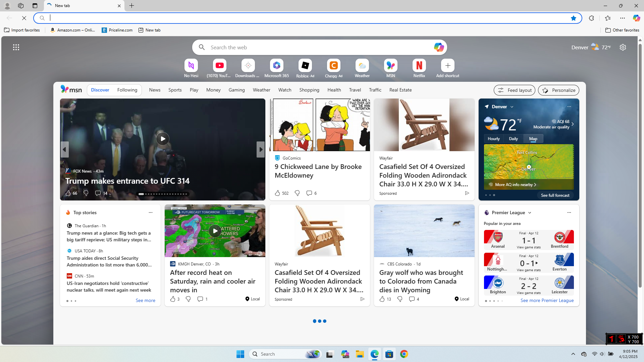Dislike the gray wolf story

click(x=400, y=299)
